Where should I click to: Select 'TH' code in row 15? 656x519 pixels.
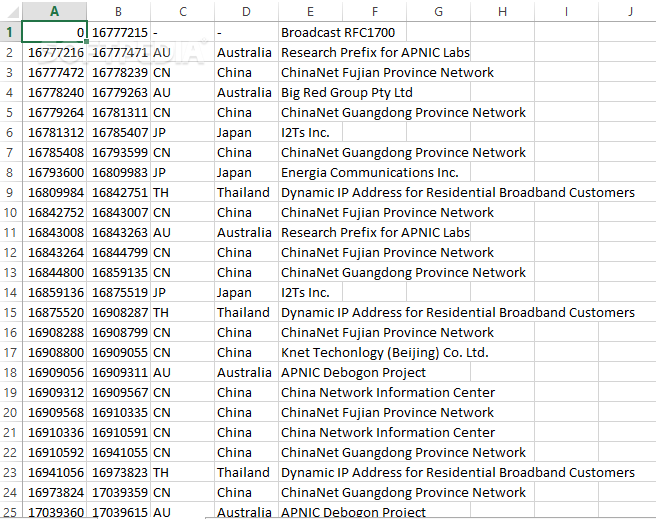coord(182,312)
